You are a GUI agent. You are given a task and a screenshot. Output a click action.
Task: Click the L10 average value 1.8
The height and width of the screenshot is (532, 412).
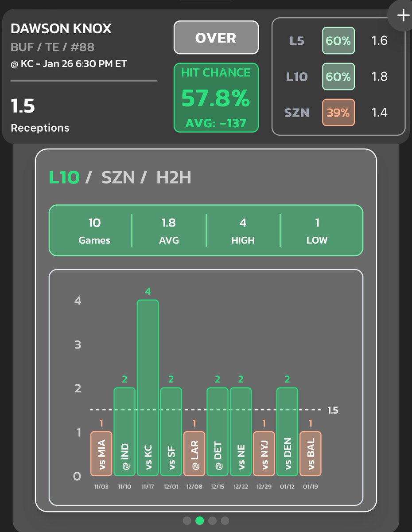pos(379,77)
